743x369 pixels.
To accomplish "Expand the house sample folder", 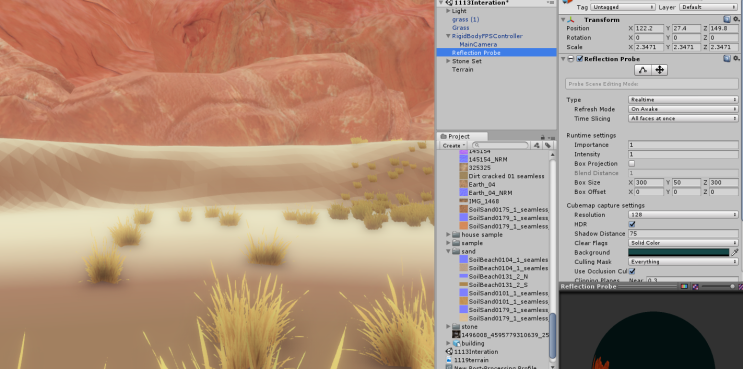I will 448,235.
